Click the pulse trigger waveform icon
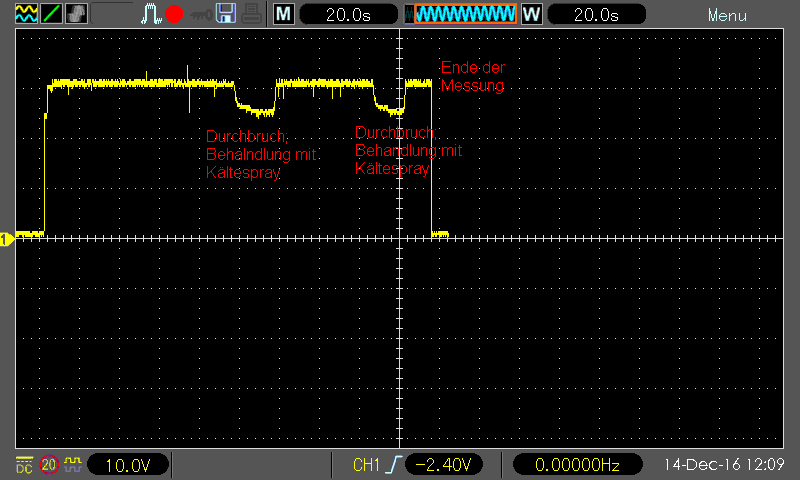Viewport: 800px width, 480px height. click(151, 14)
